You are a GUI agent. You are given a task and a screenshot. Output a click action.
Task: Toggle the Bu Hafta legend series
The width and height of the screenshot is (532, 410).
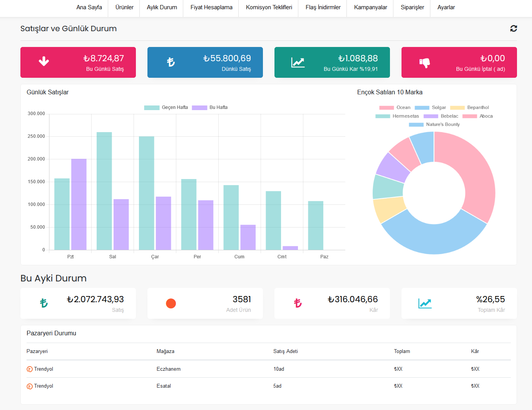pos(210,107)
